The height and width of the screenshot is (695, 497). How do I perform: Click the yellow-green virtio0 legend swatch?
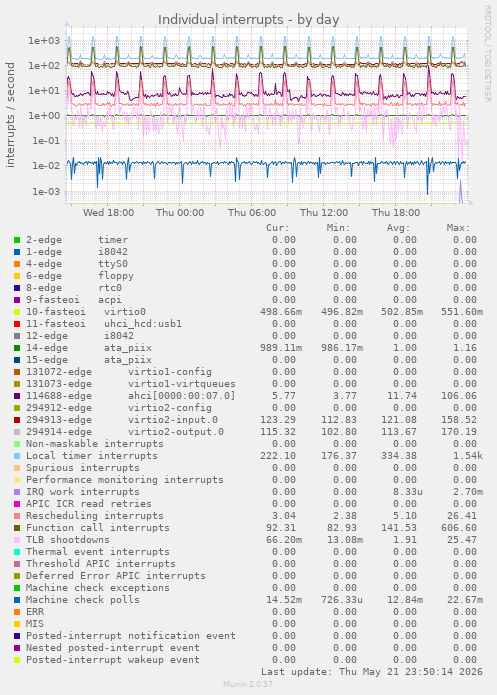[x=17, y=312]
